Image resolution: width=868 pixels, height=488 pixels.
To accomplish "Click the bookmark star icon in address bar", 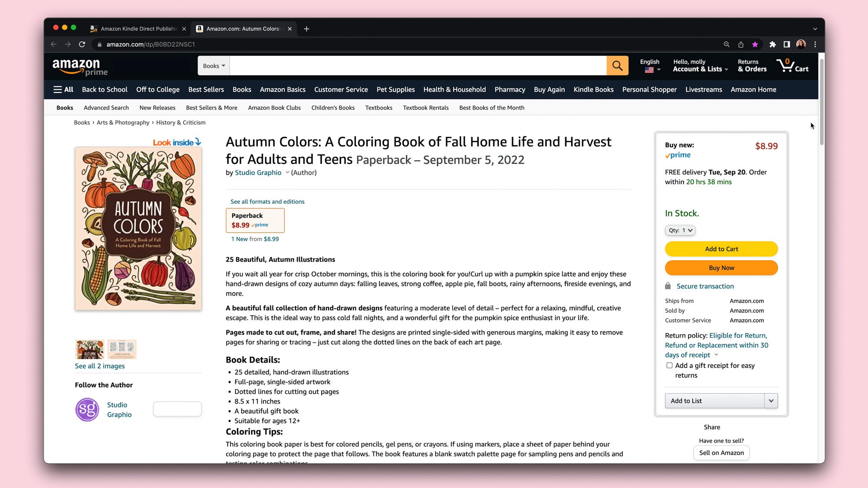I will pos(755,44).
